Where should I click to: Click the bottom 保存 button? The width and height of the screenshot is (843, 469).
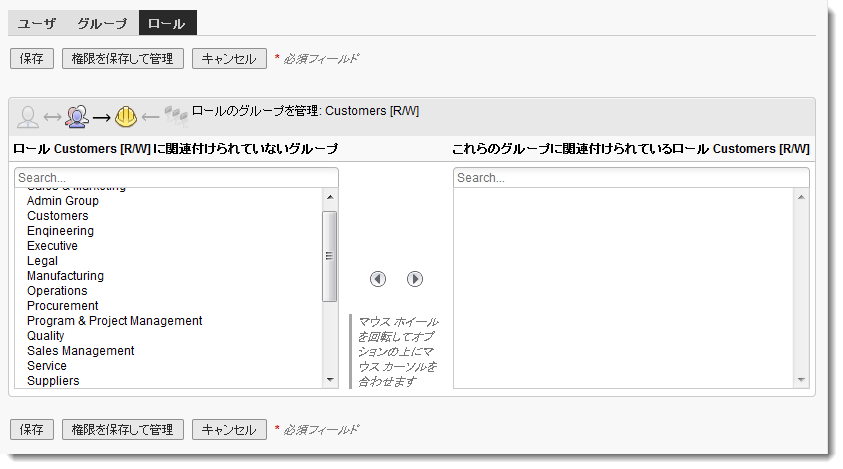click(x=32, y=430)
